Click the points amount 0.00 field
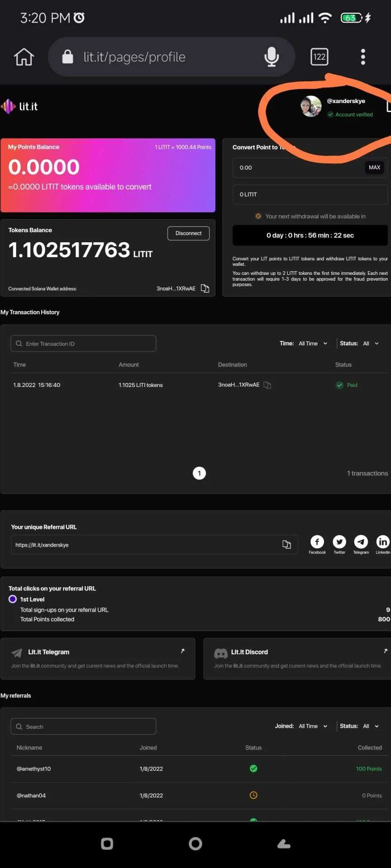This screenshot has width=391, height=868. click(310, 168)
